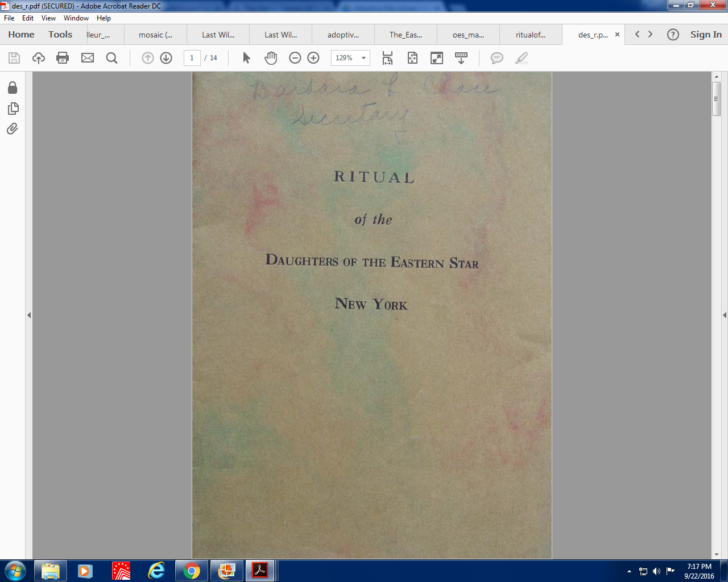Image resolution: width=728 pixels, height=582 pixels.
Task: Expand the left navigation pane
Action: tap(29, 315)
